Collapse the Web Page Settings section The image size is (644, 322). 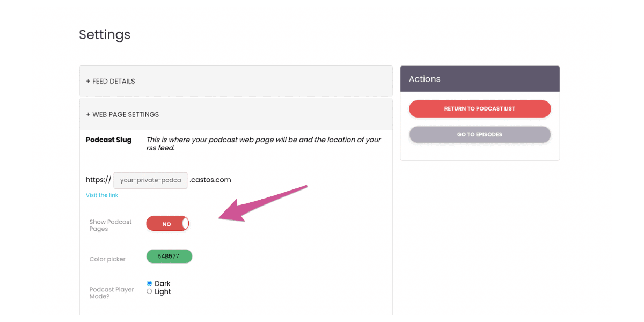236,114
